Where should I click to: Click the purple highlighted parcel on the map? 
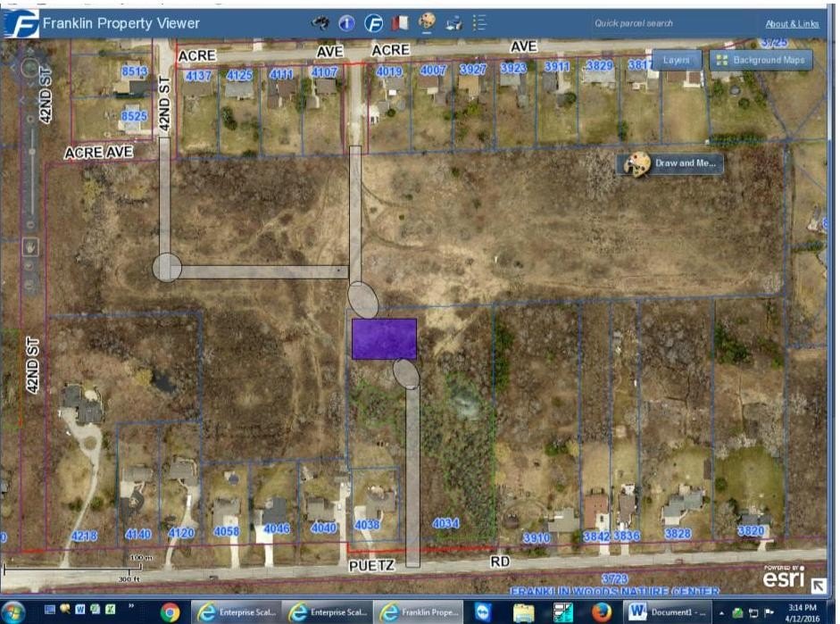[384, 339]
